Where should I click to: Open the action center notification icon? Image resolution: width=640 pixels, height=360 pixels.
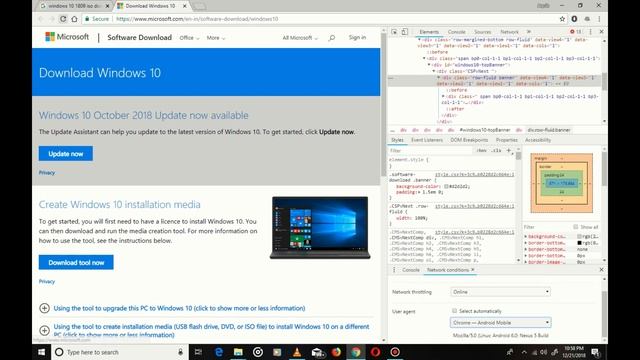coord(595,352)
